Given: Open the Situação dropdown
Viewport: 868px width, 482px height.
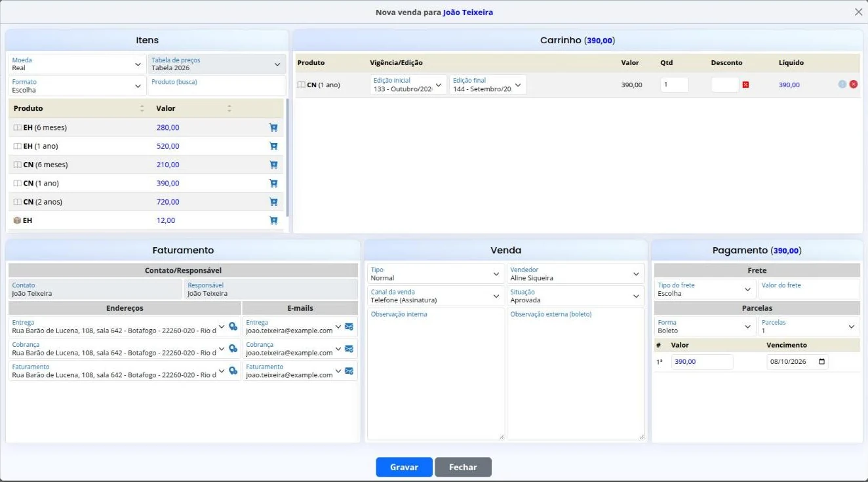Looking at the screenshot, I should pos(576,296).
